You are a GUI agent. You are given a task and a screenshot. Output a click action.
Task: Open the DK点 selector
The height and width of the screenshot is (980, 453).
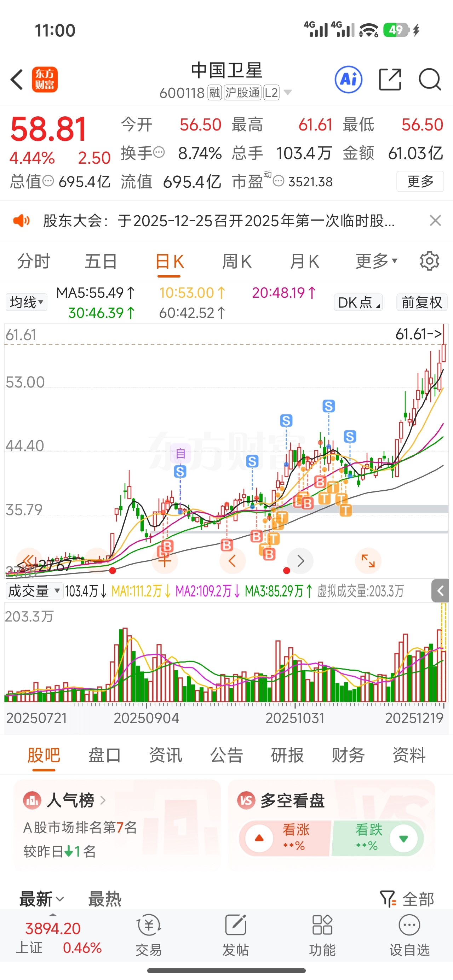[358, 302]
